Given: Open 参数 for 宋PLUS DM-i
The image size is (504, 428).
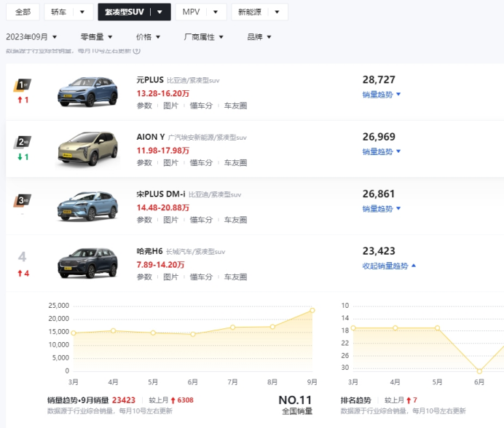Looking at the screenshot, I should [144, 220].
